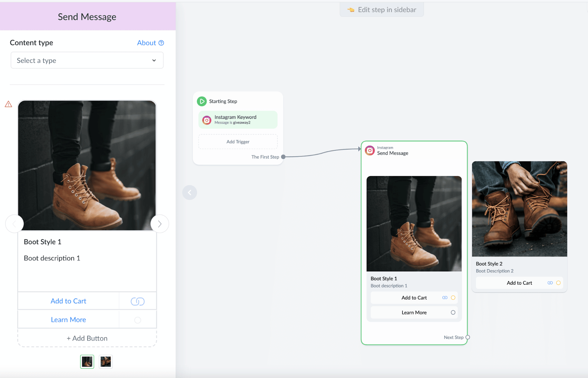Click Content type label
This screenshot has height=378, width=588.
(32, 43)
